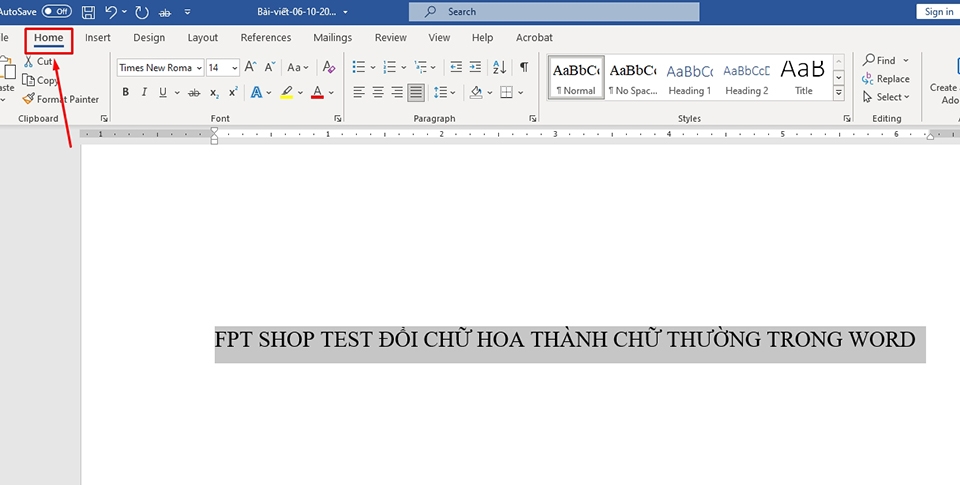Open Customize Quick Access Toolbar menu
This screenshot has height=485, width=960.
[187, 12]
